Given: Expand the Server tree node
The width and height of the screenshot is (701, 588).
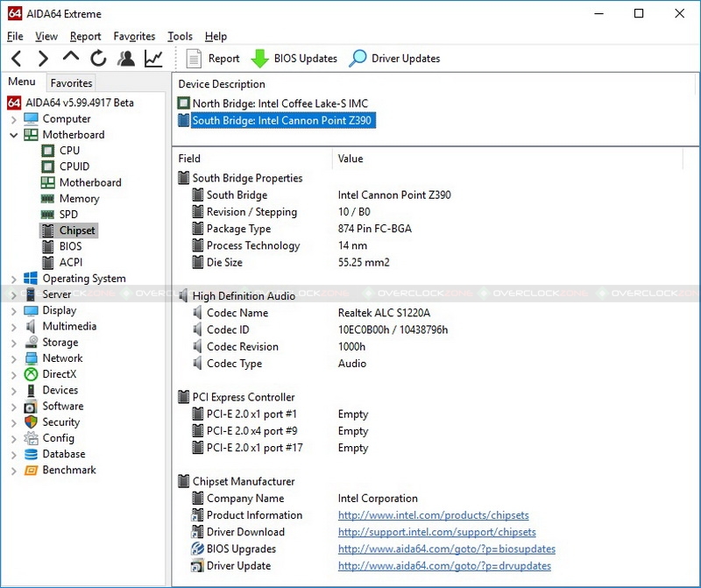Looking at the screenshot, I should (x=13, y=295).
